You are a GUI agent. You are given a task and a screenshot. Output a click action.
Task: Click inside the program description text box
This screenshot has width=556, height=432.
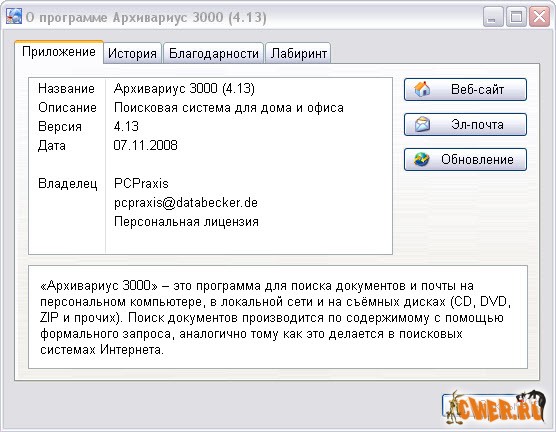tap(278, 317)
